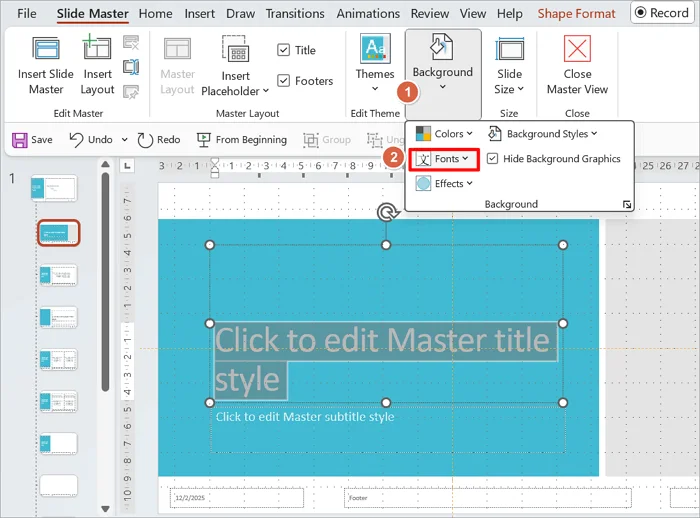The width and height of the screenshot is (700, 518).
Task: Switch to the Insert tab
Action: 200,13
